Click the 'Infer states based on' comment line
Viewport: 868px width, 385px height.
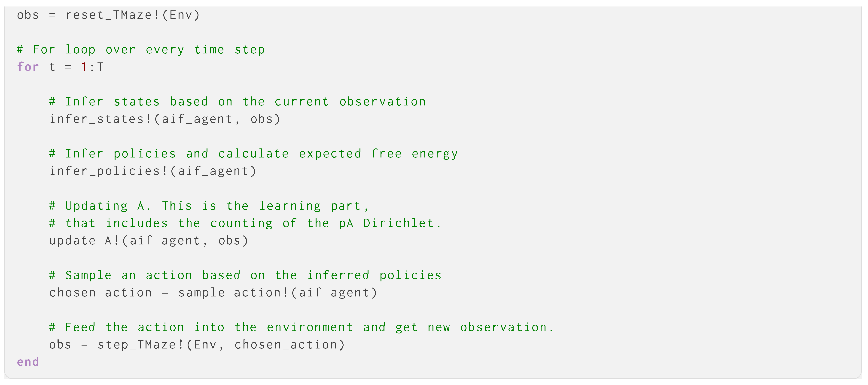[237, 102]
